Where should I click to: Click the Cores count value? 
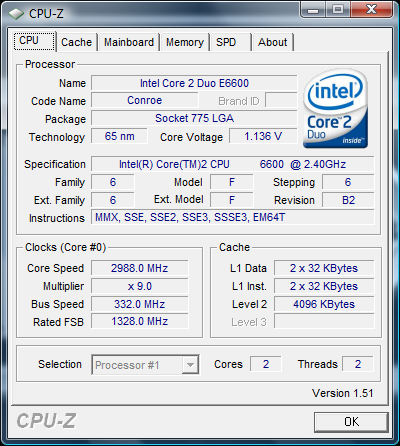(x=266, y=364)
